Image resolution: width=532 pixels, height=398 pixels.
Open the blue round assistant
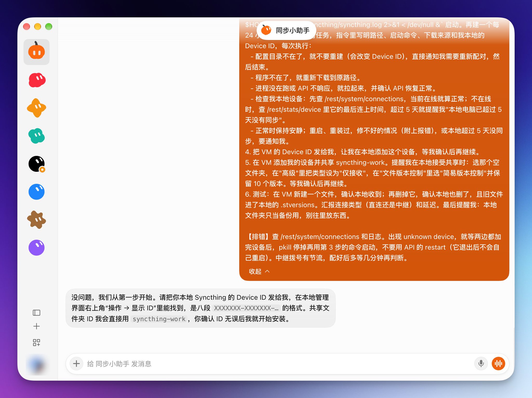(x=37, y=192)
